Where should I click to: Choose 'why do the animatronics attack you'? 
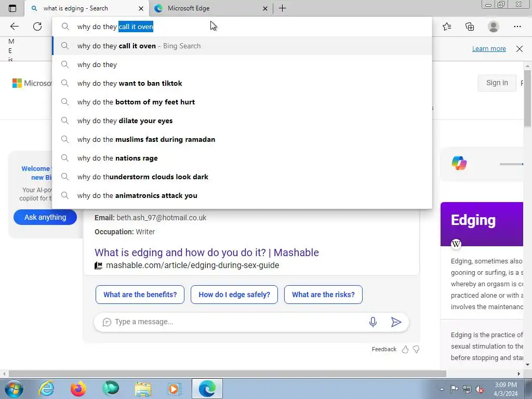pos(242,195)
